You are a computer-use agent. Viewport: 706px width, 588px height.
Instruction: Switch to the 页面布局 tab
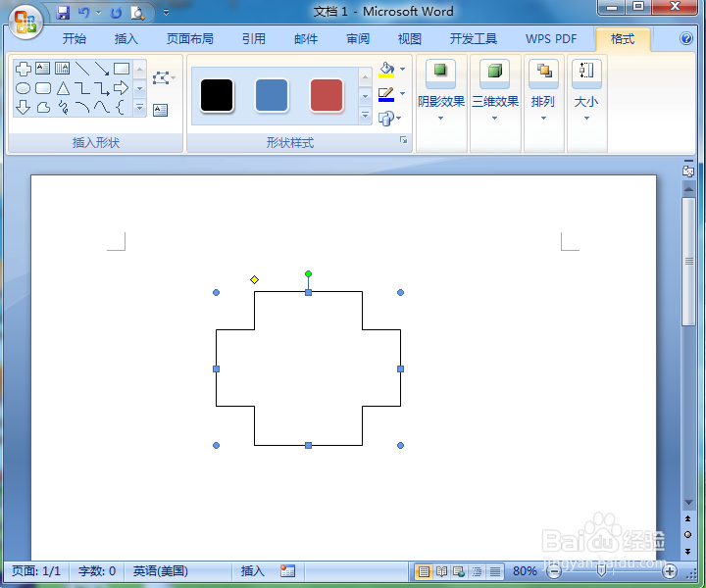[190, 39]
